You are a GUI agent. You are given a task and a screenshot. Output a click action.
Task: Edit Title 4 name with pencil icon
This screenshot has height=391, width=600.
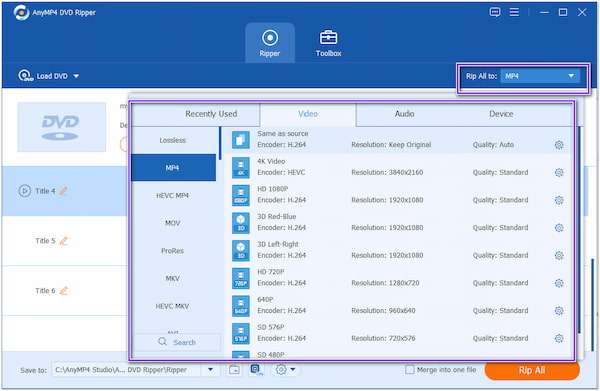click(64, 191)
